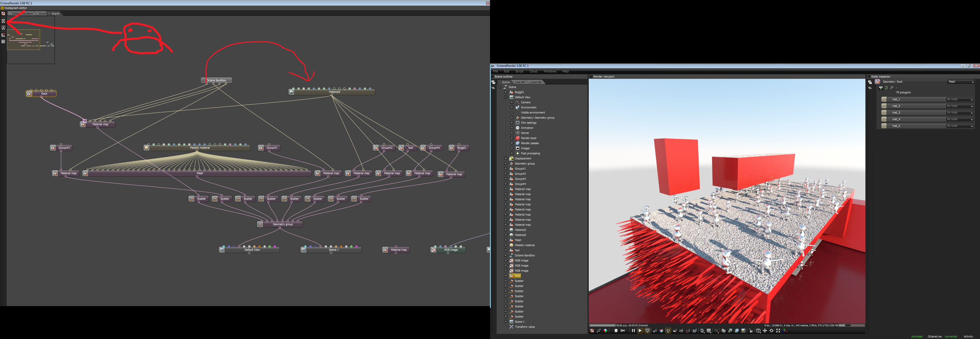980x339 pixels.
Task: Click the stop render button
Action: pyautogui.click(x=616, y=331)
